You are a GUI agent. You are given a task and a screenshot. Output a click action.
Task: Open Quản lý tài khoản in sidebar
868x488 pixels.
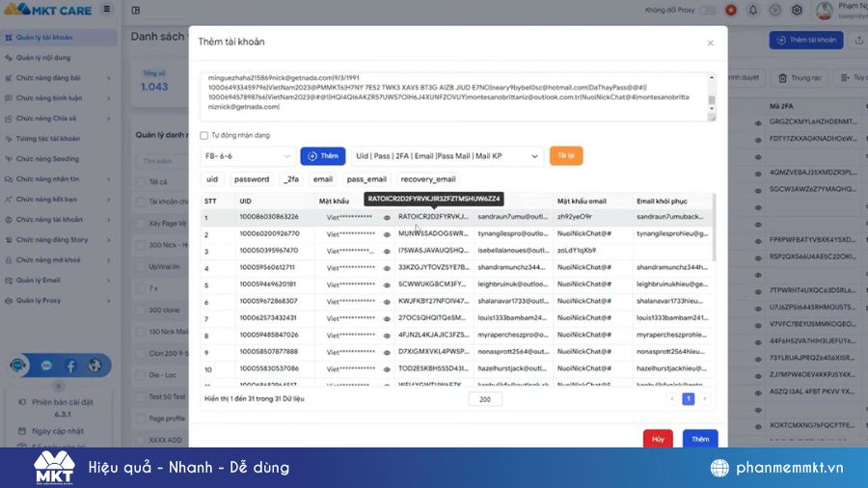click(x=58, y=38)
